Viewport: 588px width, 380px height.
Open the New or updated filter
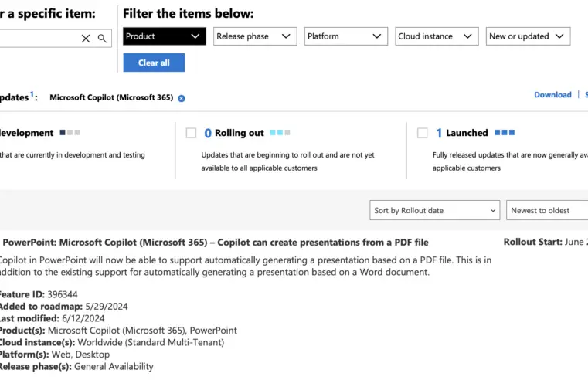(529, 36)
